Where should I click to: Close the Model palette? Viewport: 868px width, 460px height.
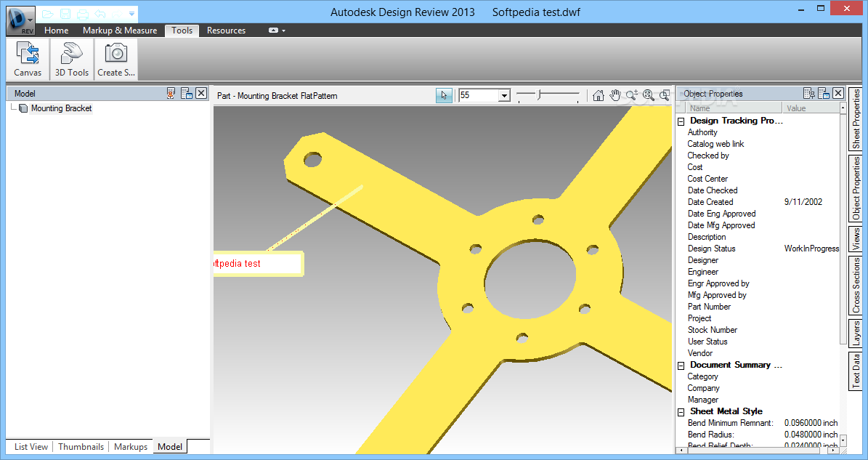click(x=201, y=94)
